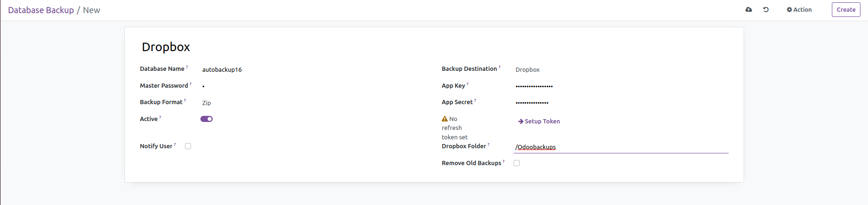Open the Backup Destination dropdown showing Dropbox
Image resolution: width=868 pixels, height=205 pixels.
620,69
